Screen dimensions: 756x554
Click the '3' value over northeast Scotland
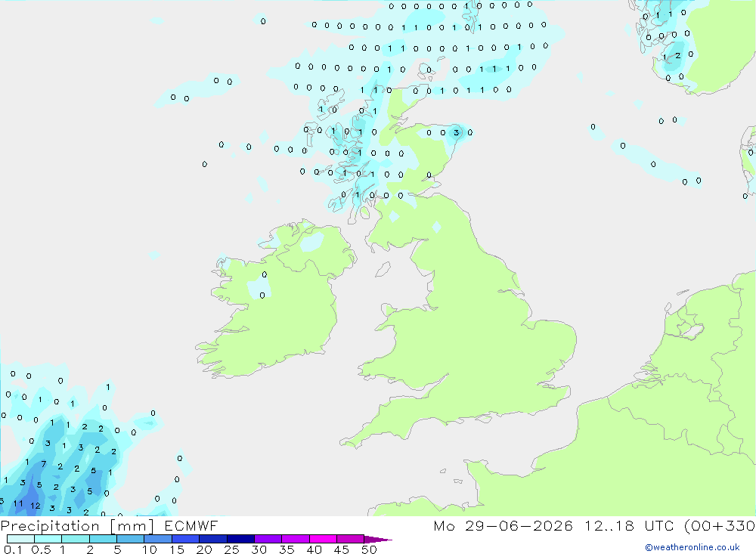click(456, 132)
